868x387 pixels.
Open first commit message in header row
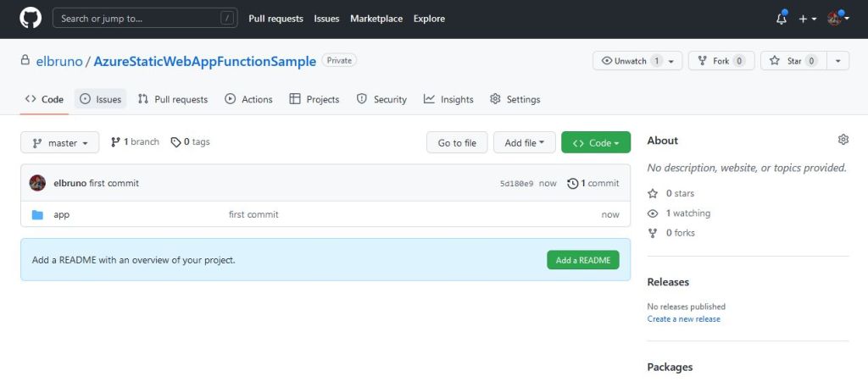coord(114,183)
